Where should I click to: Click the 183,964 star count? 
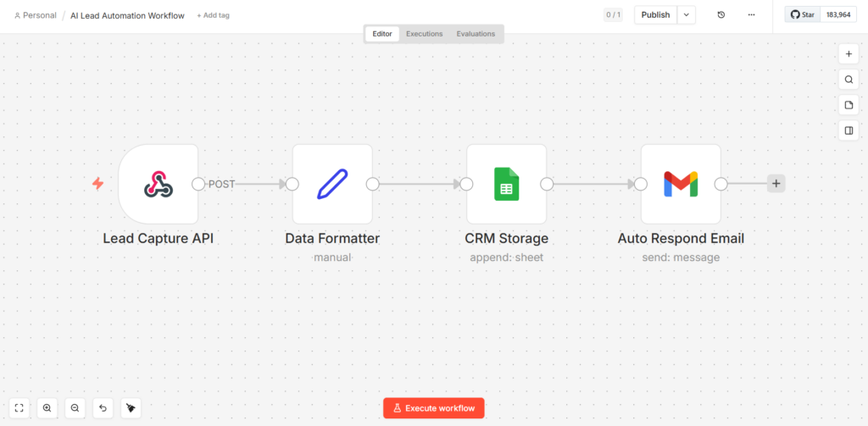click(838, 15)
